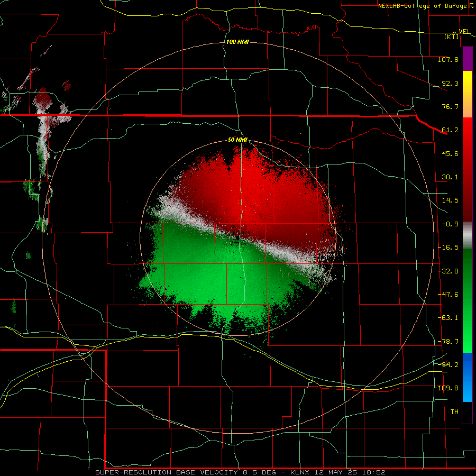Viewport: 476px width, 476px height.
Task: Pick the yellow-orange segment of the color bar
Action: point(467,95)
